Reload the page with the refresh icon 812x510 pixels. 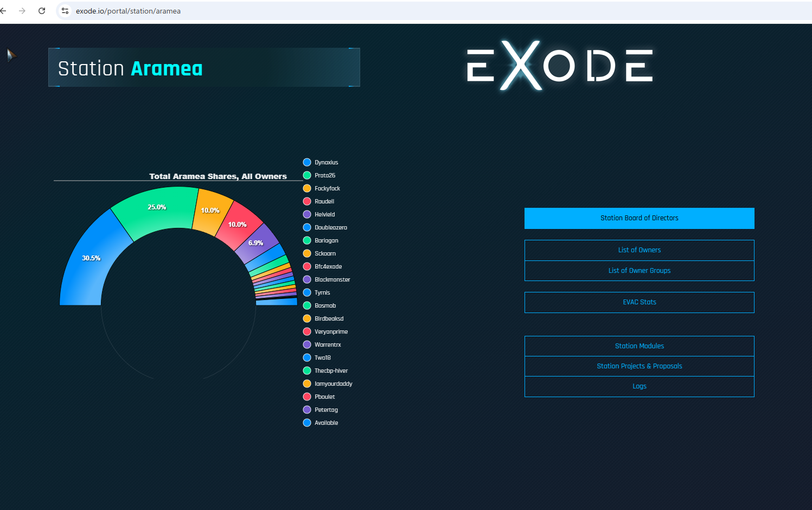click(x=42, y=11)
